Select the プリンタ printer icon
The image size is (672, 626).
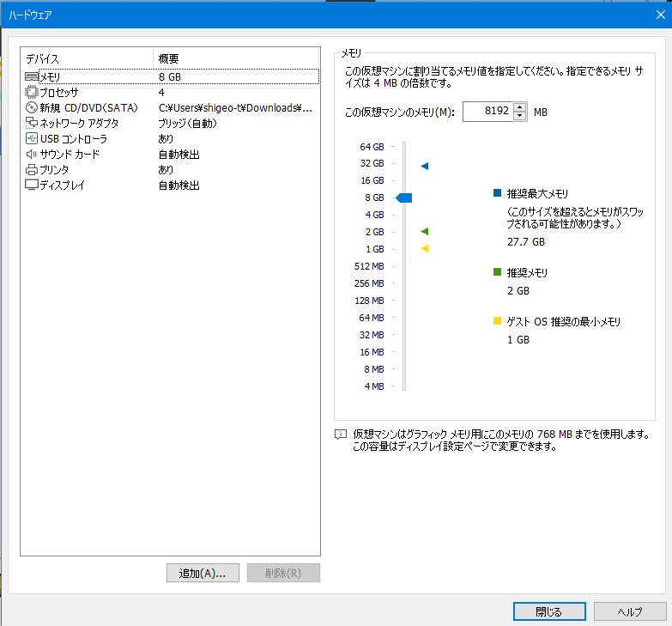tap(32, 170)
